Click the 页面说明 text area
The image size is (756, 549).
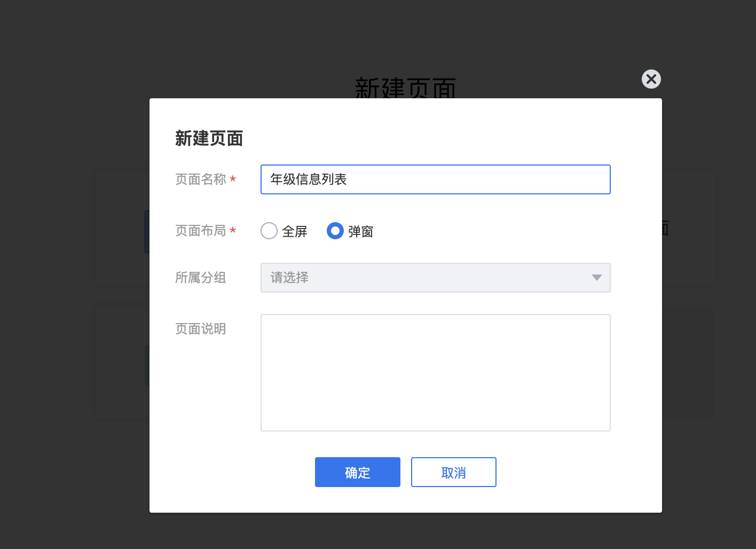pyautogui.click(x=436, y=373)
